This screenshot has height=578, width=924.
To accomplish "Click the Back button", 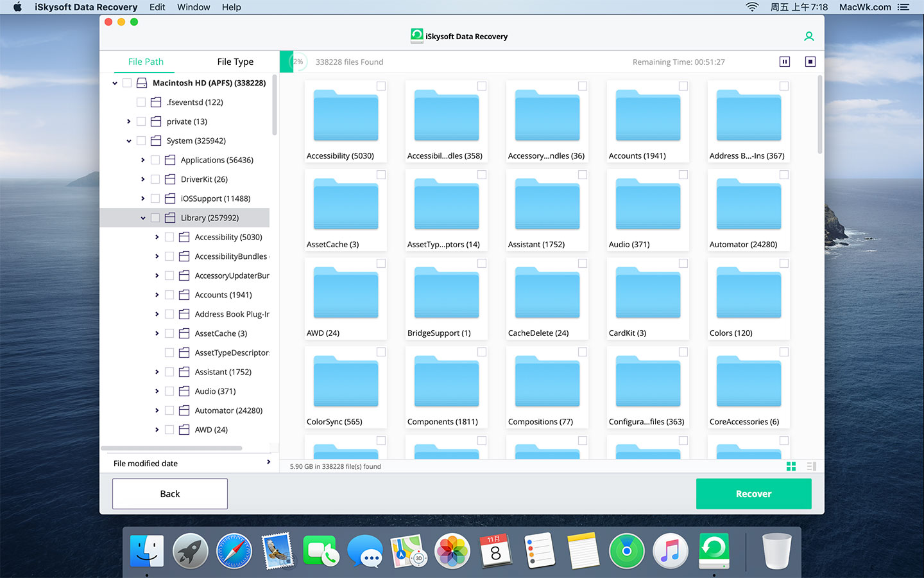I will point(170,494).
